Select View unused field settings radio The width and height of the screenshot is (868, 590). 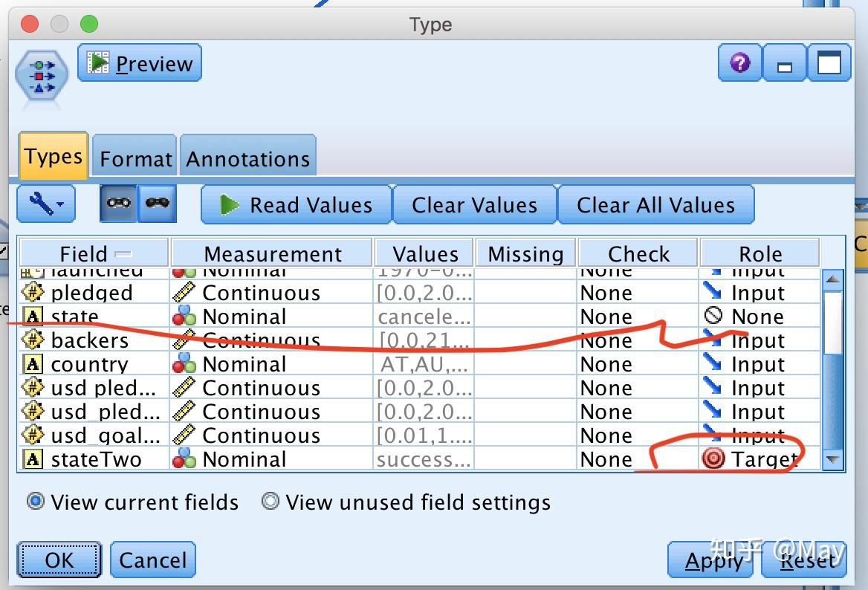(x=271, y=502)
